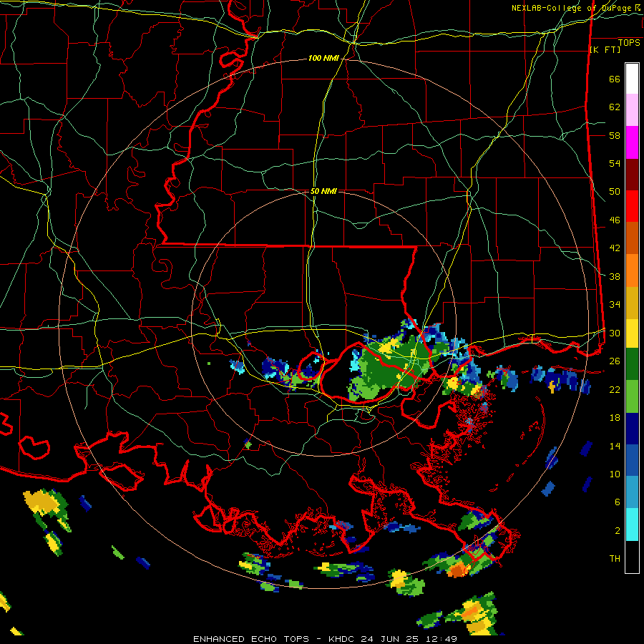
Task: Click the black TH legend swatch
Action: click(632, 557)
